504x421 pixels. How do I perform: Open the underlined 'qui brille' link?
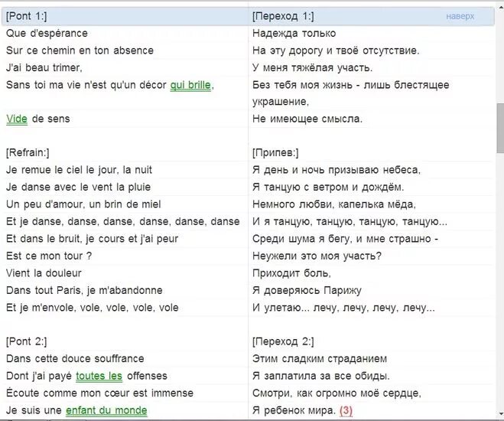191,85
